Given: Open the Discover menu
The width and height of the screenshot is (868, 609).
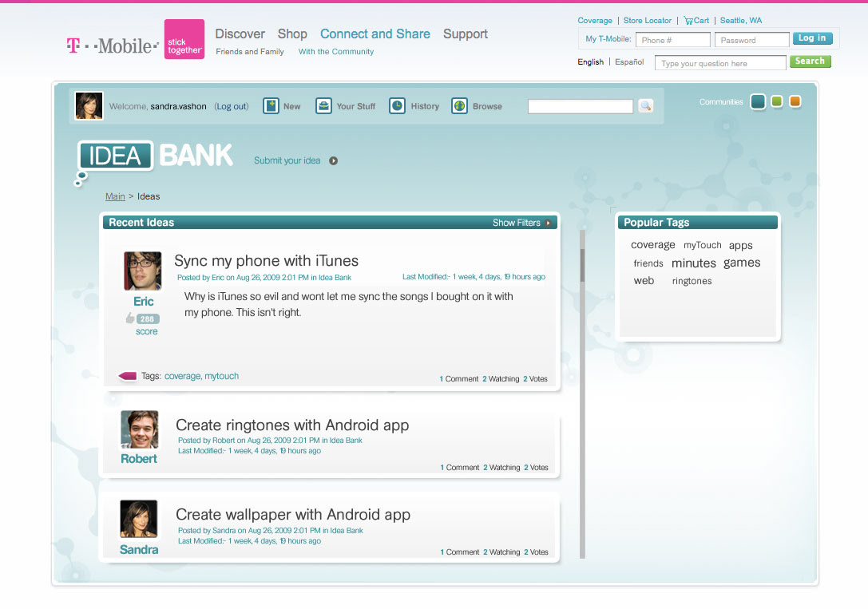Looking at the screenshot, I should point(240,34).
